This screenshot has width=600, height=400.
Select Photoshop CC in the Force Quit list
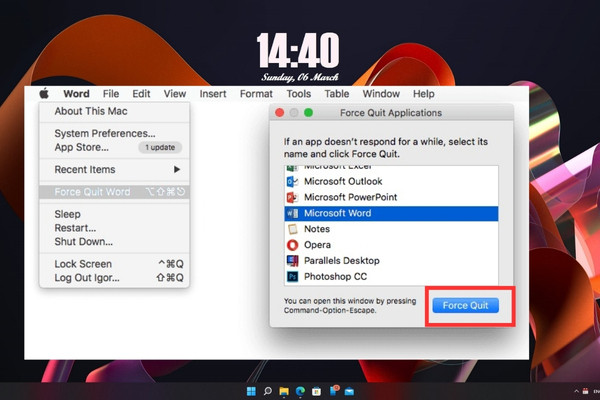tap(391, 276)
